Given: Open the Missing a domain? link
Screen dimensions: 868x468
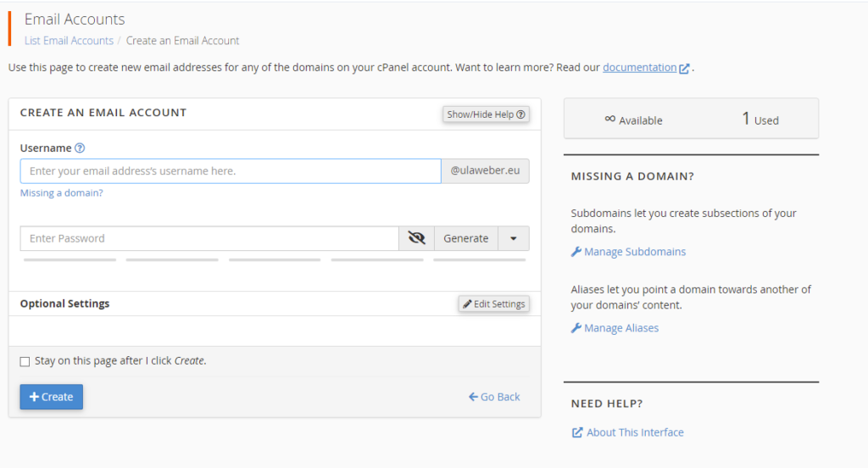Looking at the screenshot, I should 61,192.
